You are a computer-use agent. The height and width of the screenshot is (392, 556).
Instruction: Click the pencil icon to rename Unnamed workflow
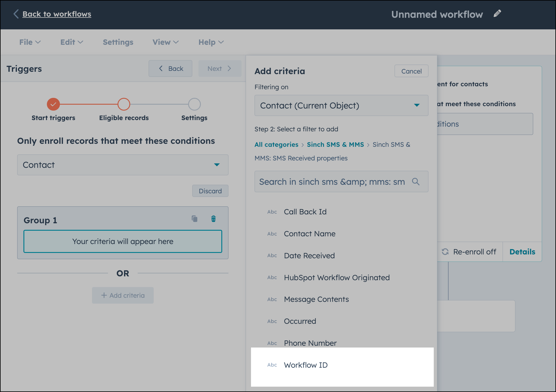click(x=498, y=13)
